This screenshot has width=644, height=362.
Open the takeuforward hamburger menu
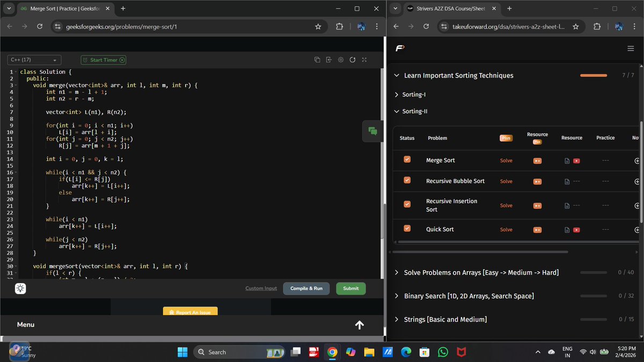pyautogui.click(x=631, y=49)
